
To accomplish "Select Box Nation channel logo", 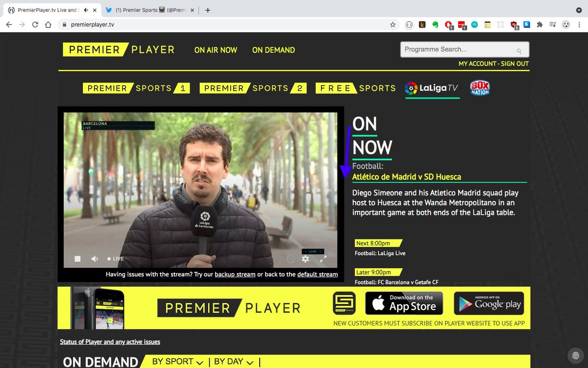I will (x=480, y=88).
